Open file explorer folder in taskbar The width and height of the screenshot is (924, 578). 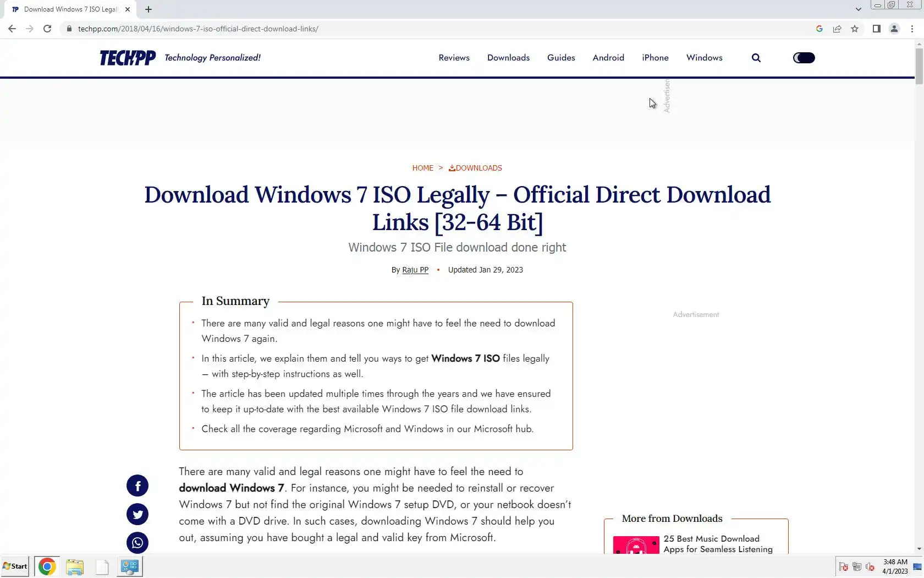click(x=75, y=566)
